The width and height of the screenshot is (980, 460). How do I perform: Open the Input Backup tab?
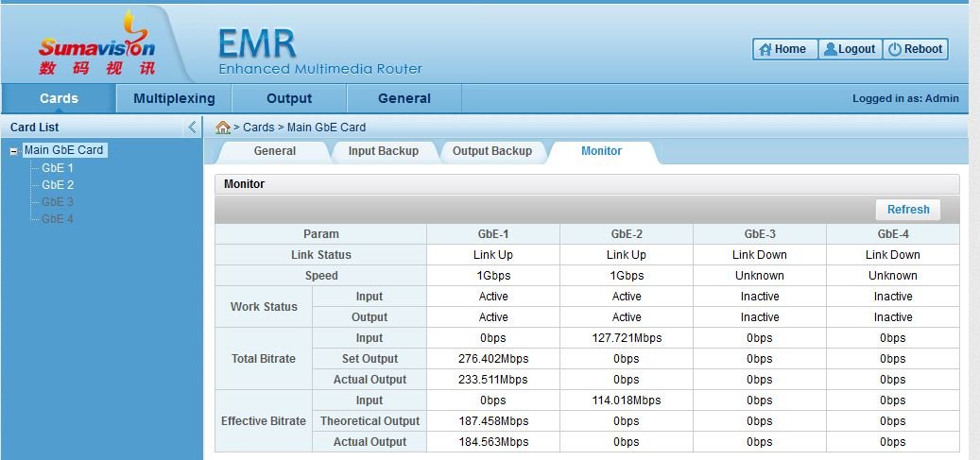383,151
